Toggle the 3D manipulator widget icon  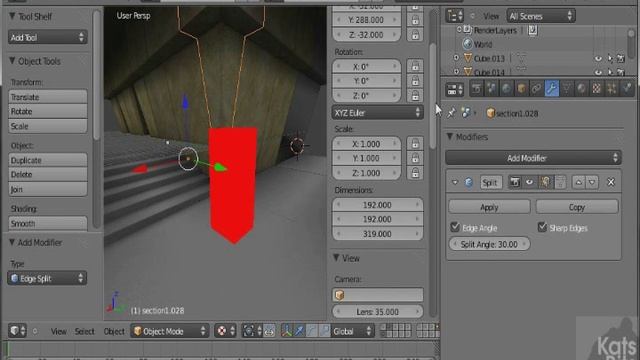tap(287, 331)
